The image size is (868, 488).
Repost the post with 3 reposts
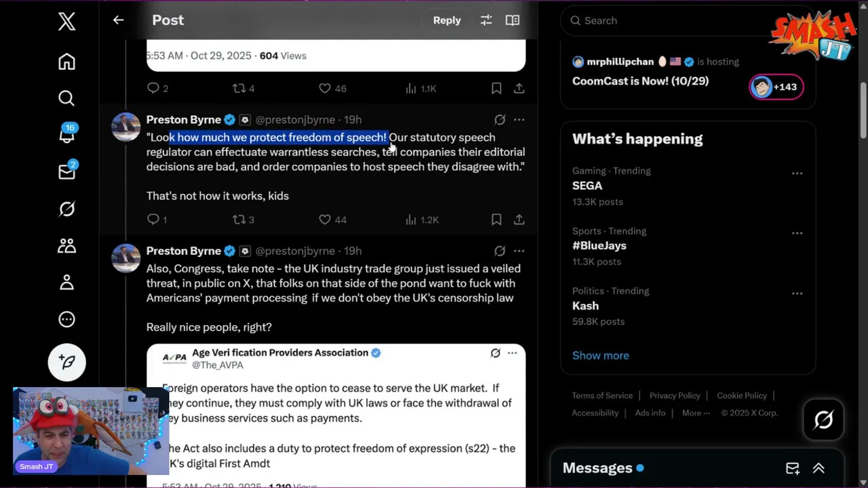click(239, 220)
